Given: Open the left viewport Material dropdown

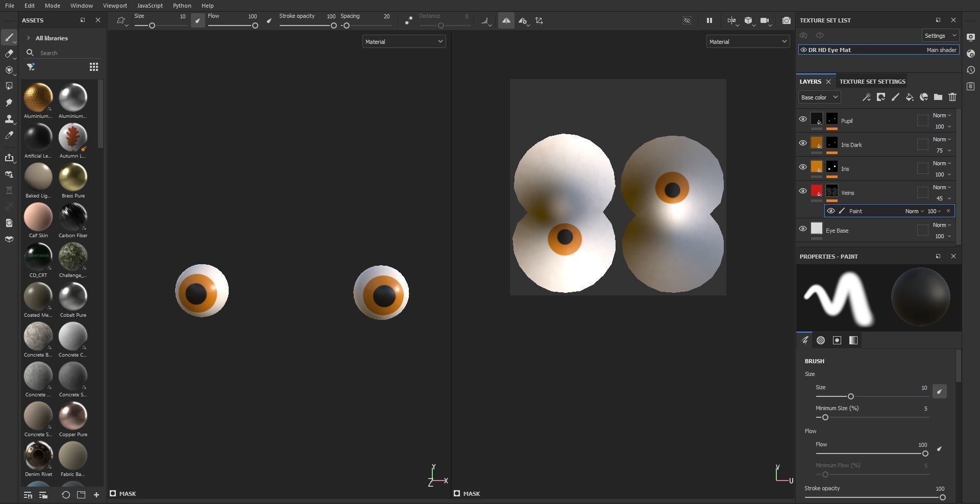Looking at the screenshot, I should tap(404, 42).
